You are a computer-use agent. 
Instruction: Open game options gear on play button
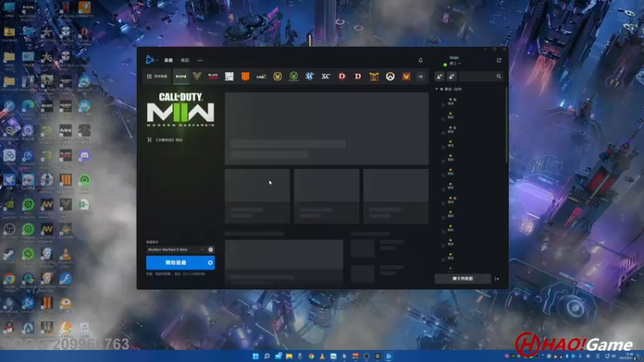pyautogui.click(x=210, y=263)
